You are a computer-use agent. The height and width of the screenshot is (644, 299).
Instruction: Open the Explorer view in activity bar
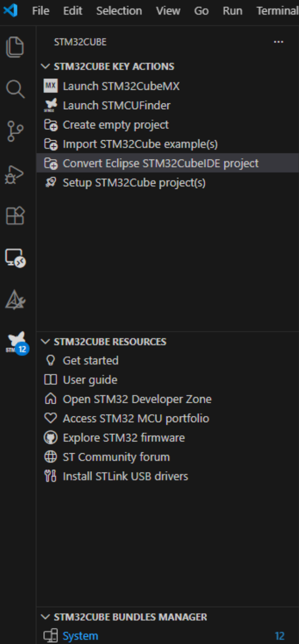point(15,47)
